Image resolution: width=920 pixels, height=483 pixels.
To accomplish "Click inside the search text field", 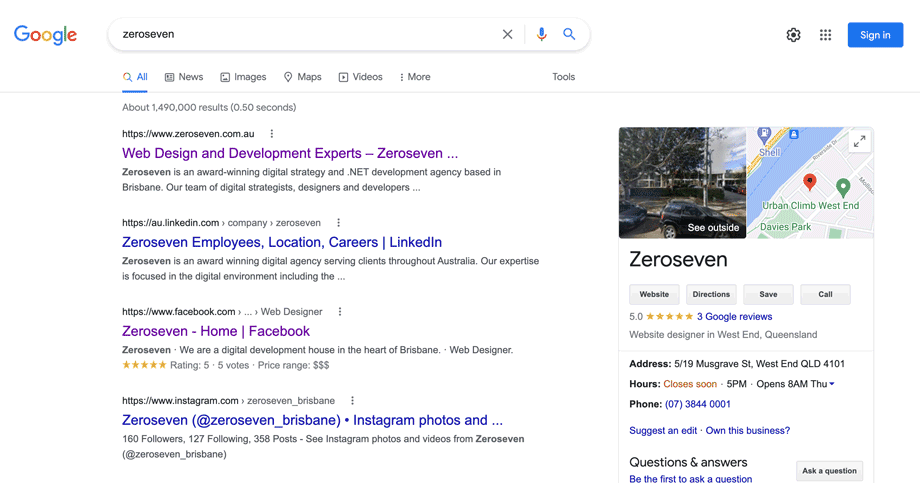I will tap(300, 34).
